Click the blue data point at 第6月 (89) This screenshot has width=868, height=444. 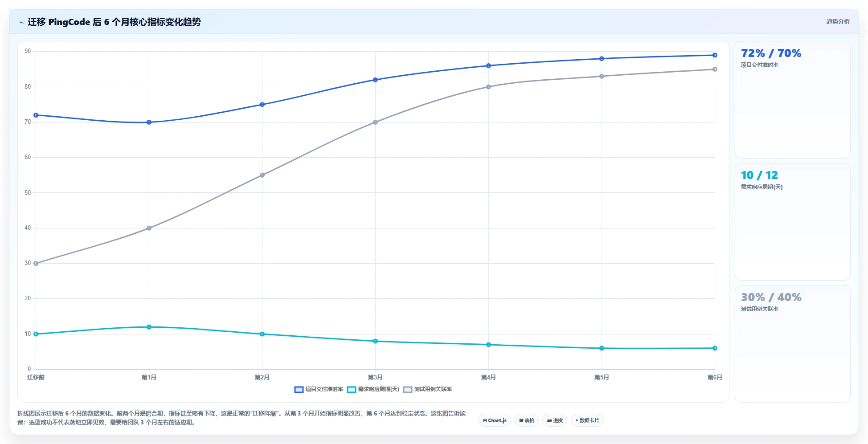715,55
